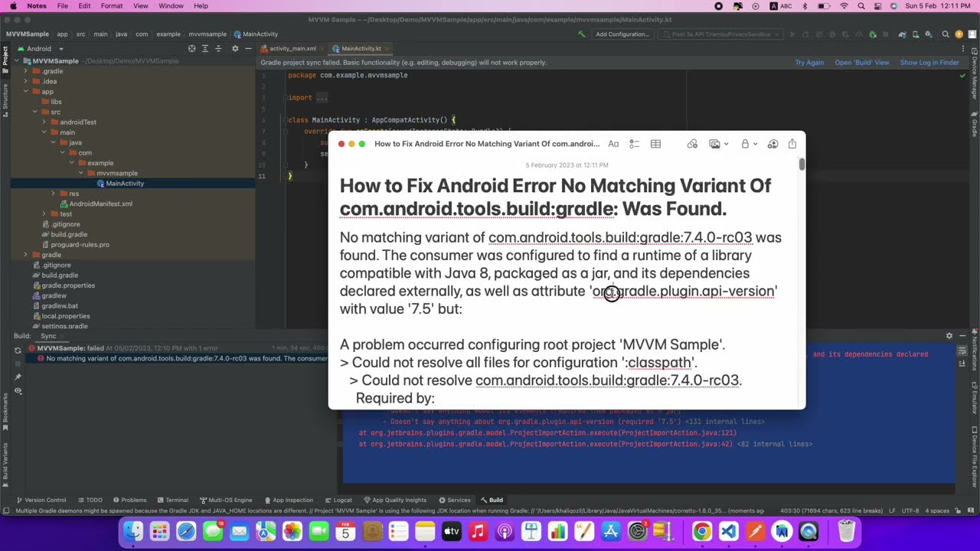Click Show Log in Finder link

tap(929, 63)
